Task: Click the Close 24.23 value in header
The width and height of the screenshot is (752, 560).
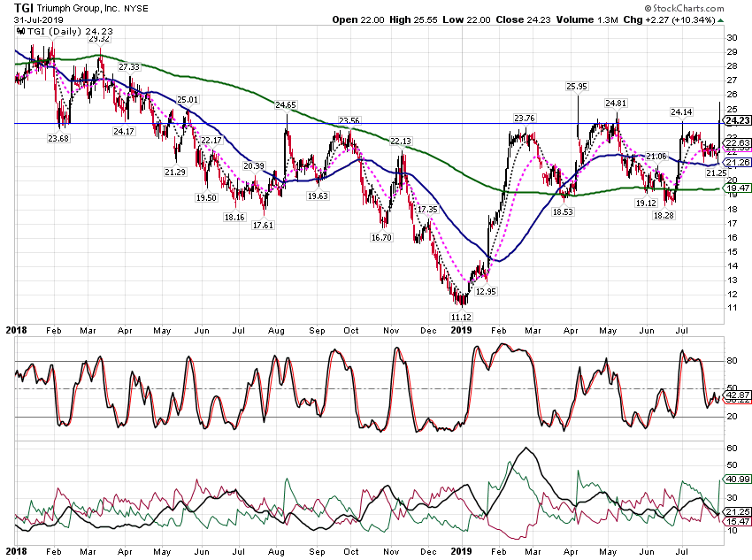Action: (x=523, y=19)
